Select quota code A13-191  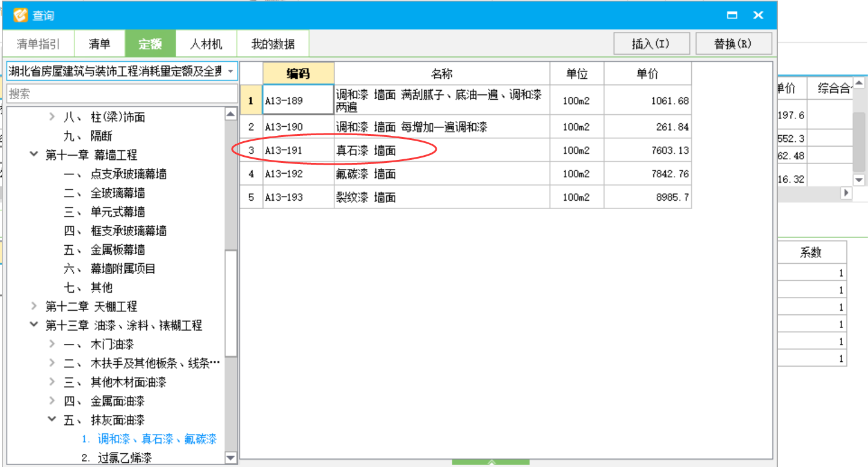click(x=298, y=151)
